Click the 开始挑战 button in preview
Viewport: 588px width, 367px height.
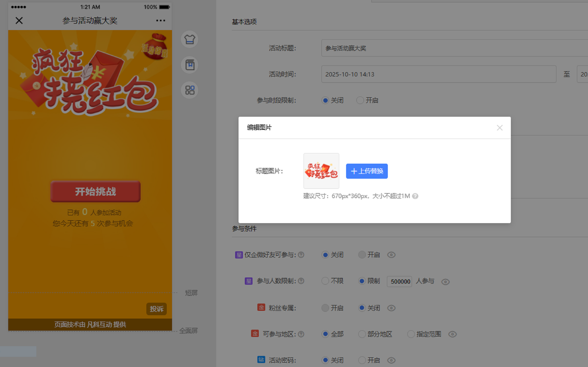(96, 191)
